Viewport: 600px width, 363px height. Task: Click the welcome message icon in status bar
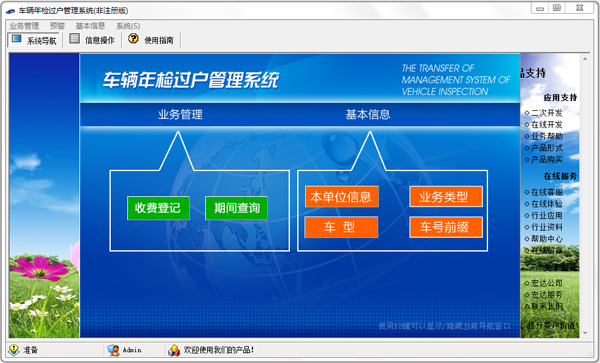(x=174, y=350)
